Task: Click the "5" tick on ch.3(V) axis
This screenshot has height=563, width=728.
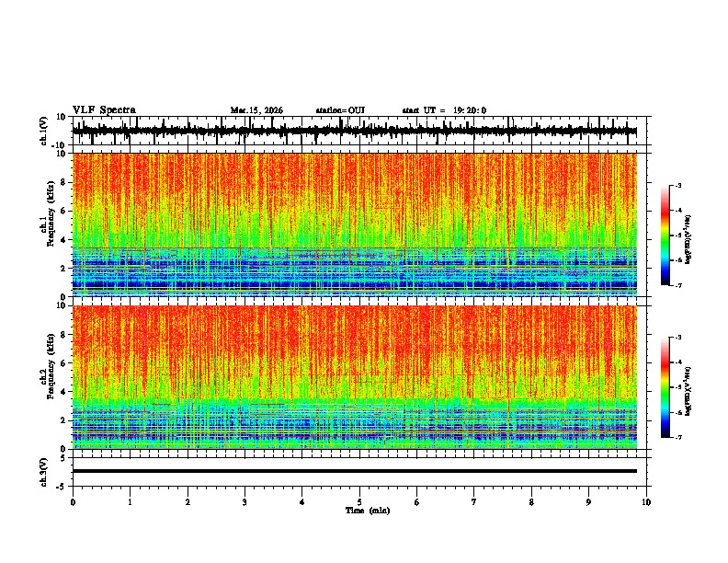Action: click(x=63, y=458)
